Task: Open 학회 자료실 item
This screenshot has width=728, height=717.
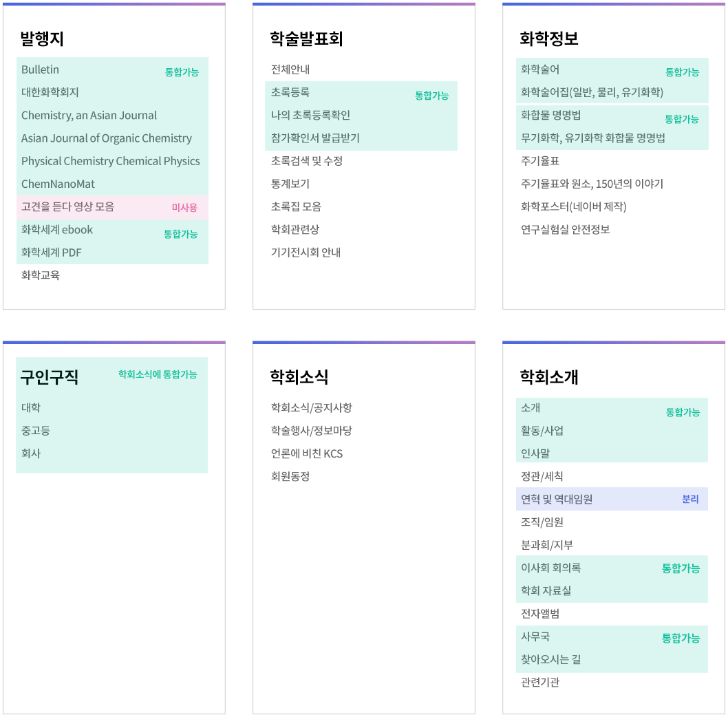Action: (x=546, y=590)
